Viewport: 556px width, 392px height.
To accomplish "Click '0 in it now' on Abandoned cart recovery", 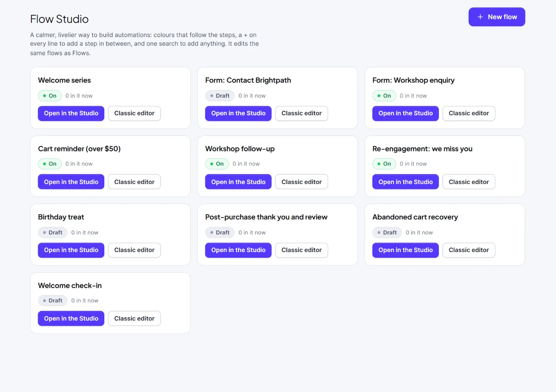I will pyautogui.click(x=419, y=232).
